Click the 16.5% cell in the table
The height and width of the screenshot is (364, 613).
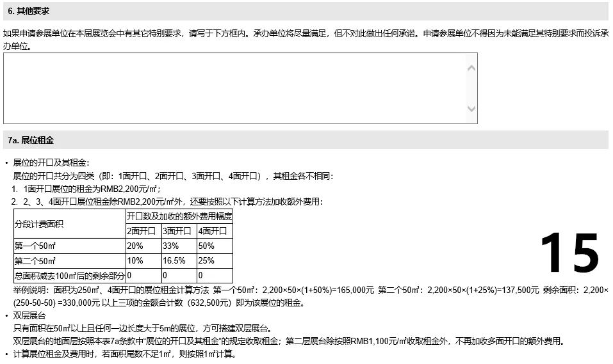coord(174,261)
